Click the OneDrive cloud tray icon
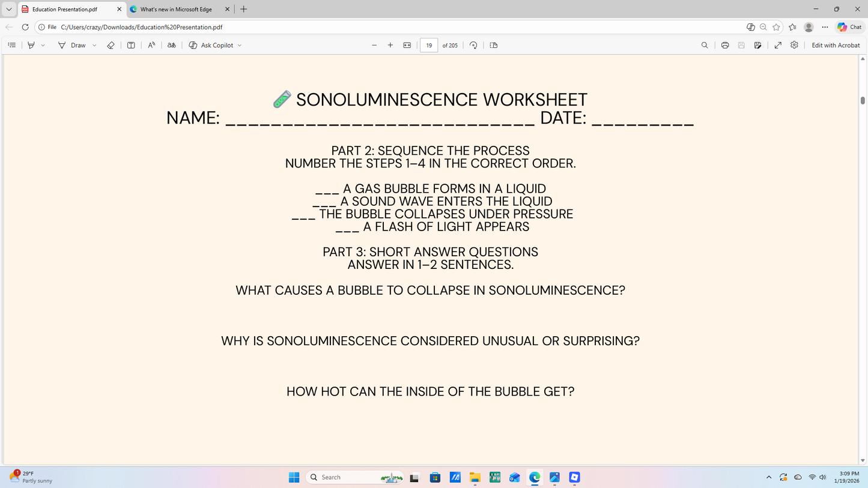The height and width of the screenshot is (488, 868). pos(798,477)
